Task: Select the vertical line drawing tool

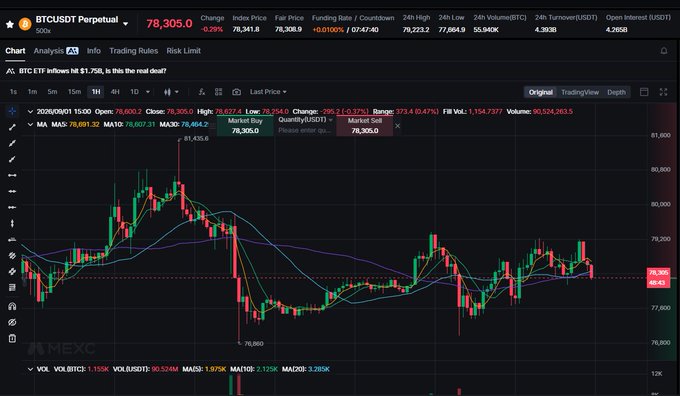Action: click(12, 223)
